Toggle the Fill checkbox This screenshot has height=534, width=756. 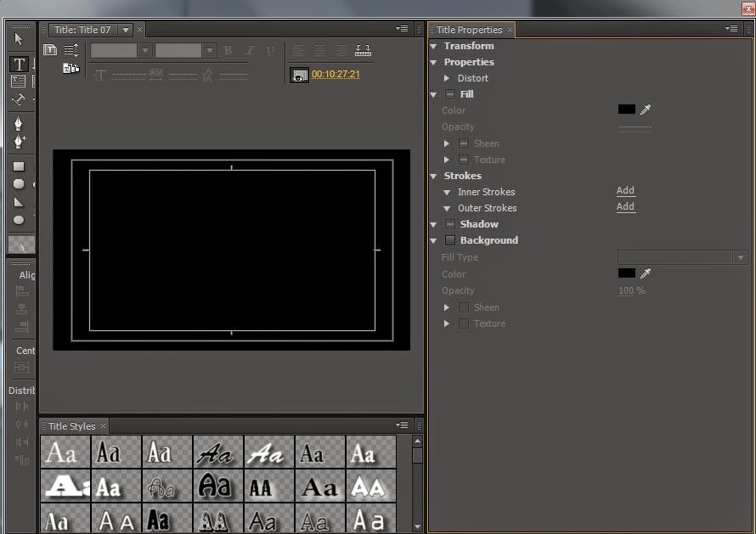click(x=450, y=94)
